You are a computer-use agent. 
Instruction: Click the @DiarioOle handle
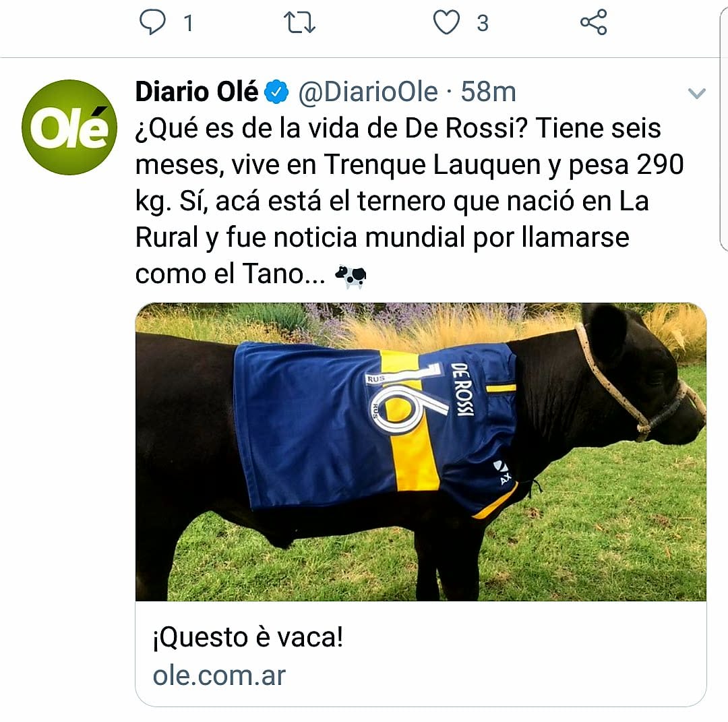point(368,92)
